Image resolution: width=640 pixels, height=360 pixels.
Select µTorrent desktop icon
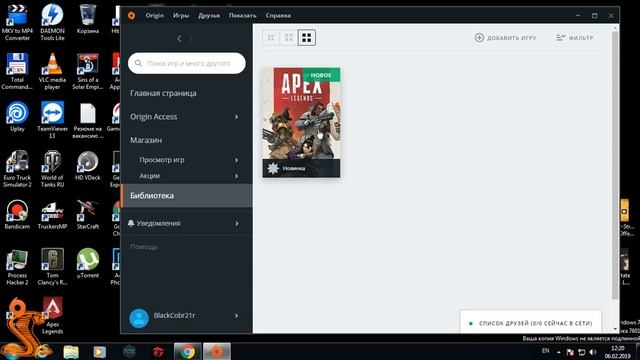[x=88, y=264]
